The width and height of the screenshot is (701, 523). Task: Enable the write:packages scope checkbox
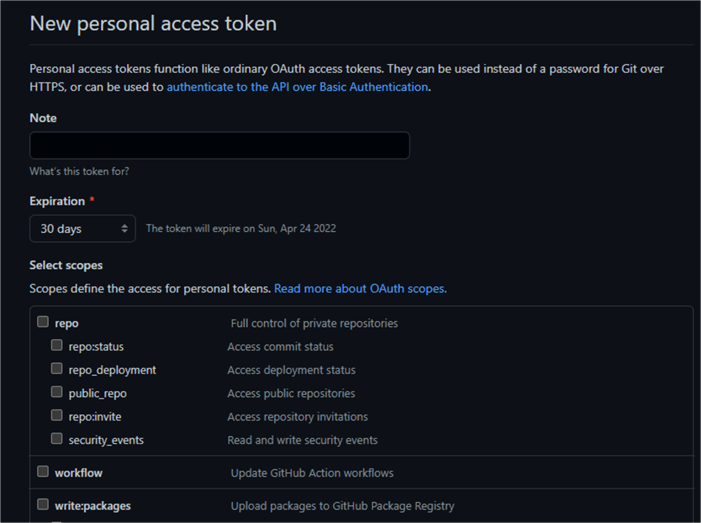click(x=43, y=505)
